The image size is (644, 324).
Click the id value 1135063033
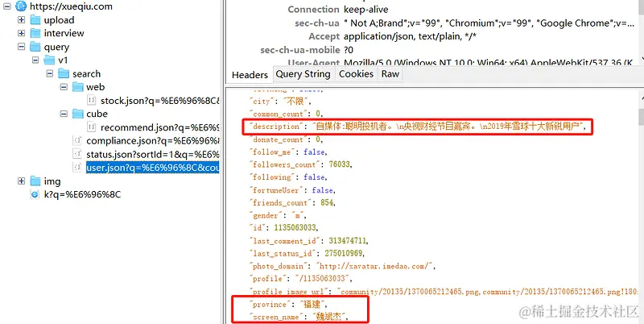click(295, 227)
